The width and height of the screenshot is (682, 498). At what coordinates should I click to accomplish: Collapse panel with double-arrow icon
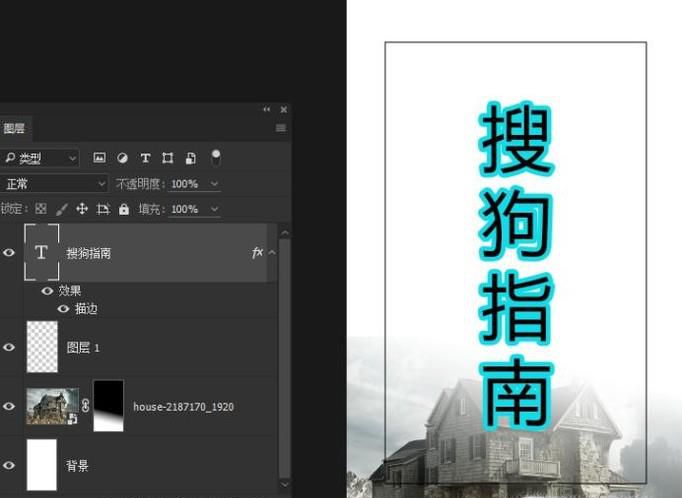pyautogui.click(x=267, y=109)
